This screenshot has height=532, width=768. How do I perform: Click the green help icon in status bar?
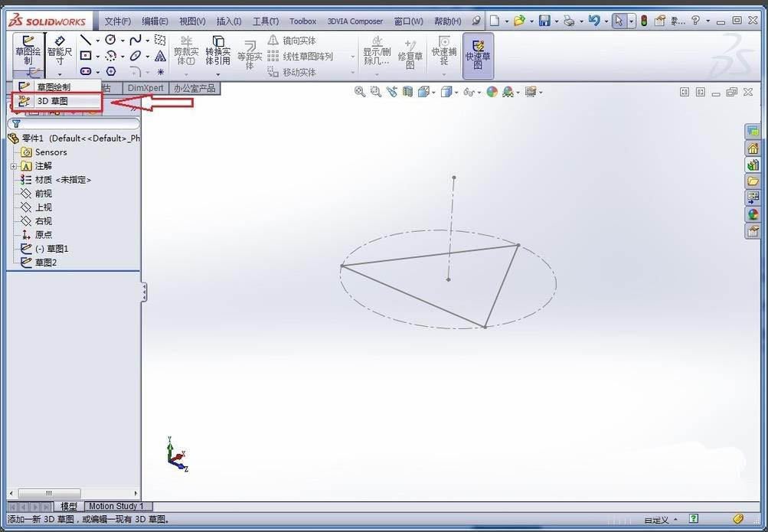pyautogui.click(x=694, y=519)
